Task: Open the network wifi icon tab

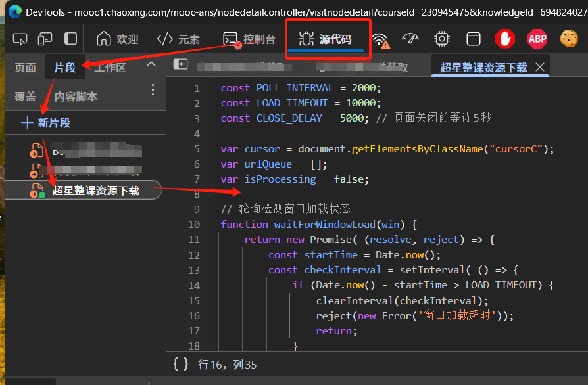Action: point(380,39)
